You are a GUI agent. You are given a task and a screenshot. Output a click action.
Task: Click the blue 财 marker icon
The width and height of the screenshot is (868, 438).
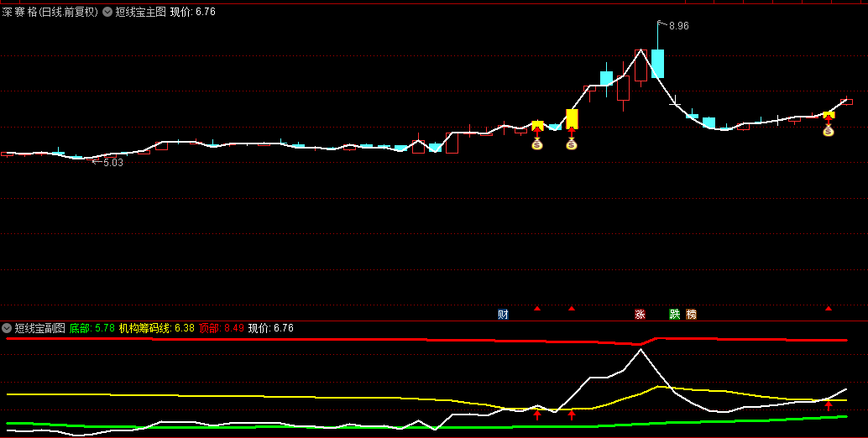coord(503,315)
